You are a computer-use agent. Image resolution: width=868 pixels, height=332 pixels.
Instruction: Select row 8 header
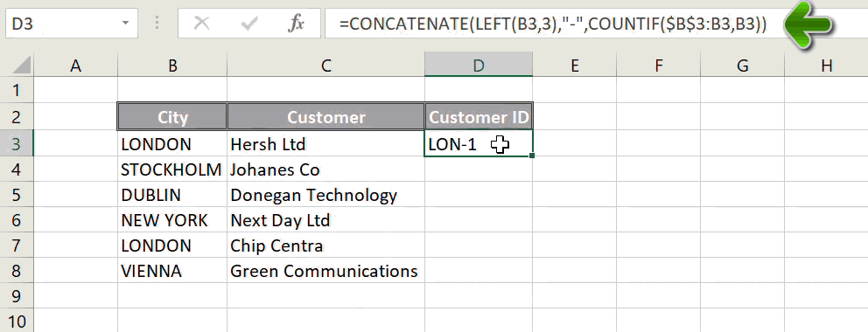pyautogui.click(x=17, y=271)
